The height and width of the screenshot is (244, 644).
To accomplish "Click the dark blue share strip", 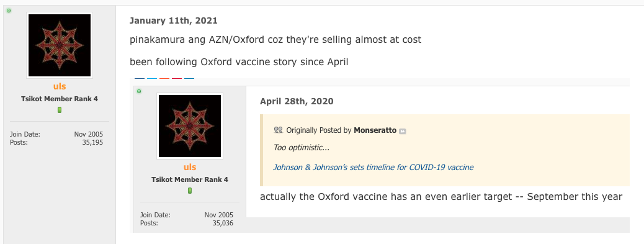I will 140,78.
